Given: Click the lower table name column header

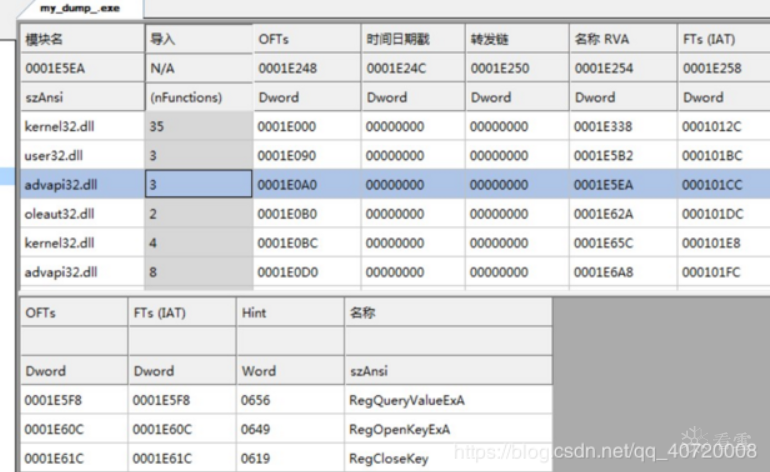Looking at the screenshot, I should coord(448,312).
